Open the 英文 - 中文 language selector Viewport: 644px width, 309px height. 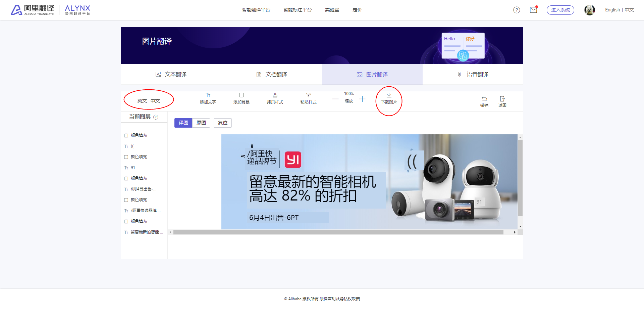click(x=149, y=101)
